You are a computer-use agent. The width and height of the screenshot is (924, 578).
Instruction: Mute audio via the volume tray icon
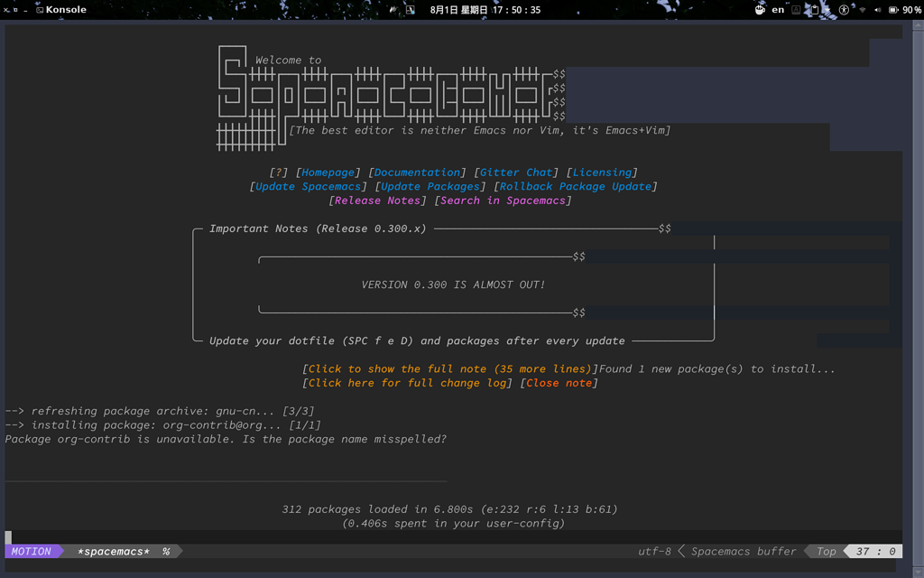pyautogui.click(x=876, y=10)
